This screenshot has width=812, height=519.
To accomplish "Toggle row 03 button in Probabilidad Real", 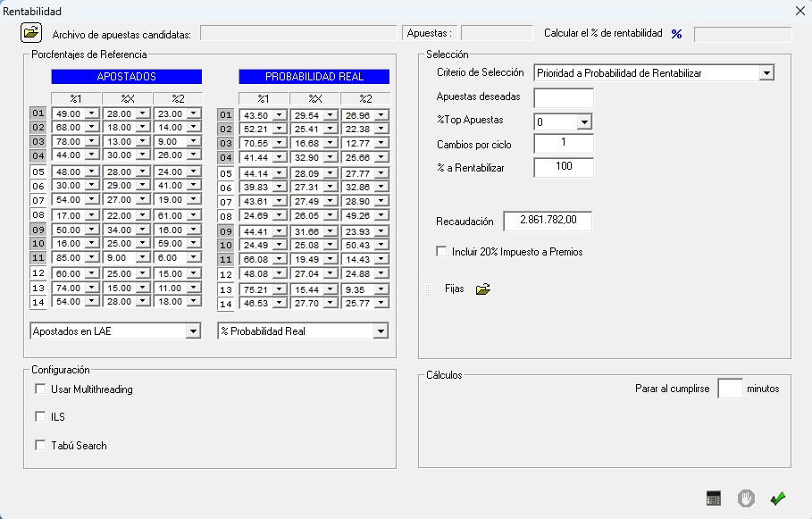I will pyautogui.click(x=226, y=143).
